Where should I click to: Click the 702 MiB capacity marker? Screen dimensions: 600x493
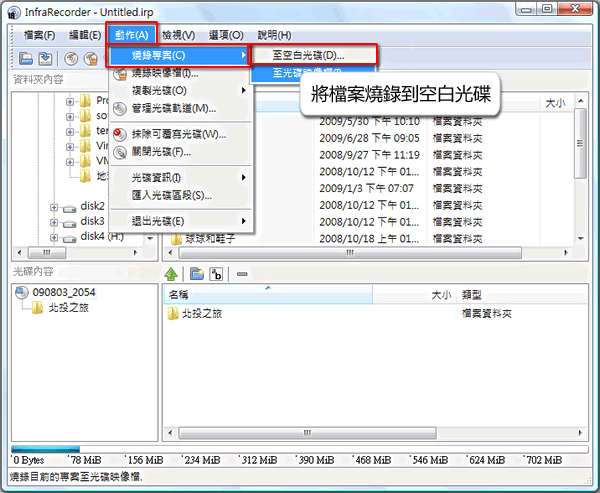[543, 460]
